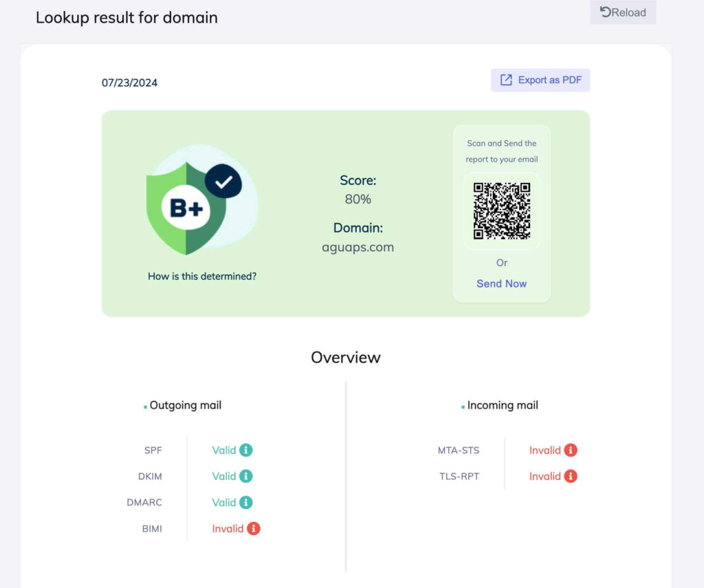This screenshot has width=704, height=588.
Task: Click the Reload button
Action: (623, 12)
